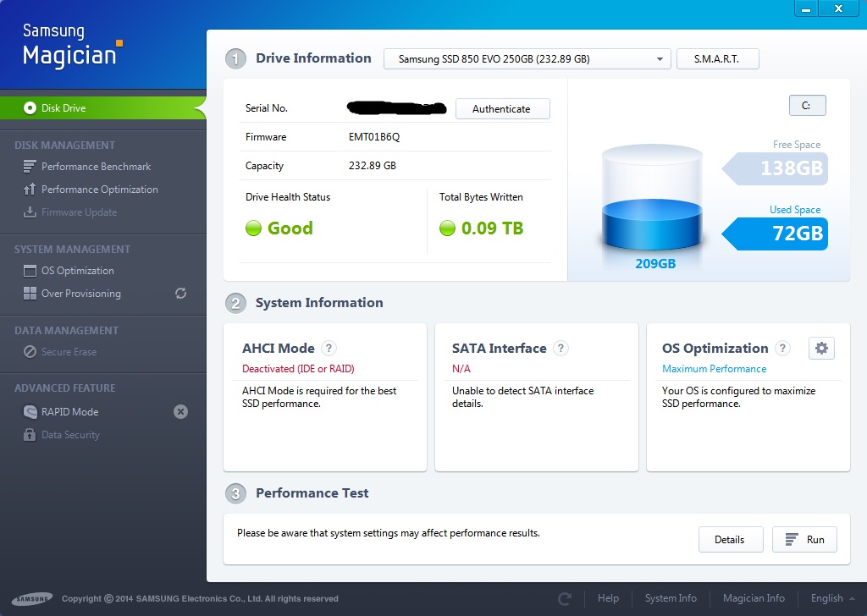Click Total Bytes Written 0.09 TB
Viewport: 867px width, 616px height.
[x=481, y=228]
